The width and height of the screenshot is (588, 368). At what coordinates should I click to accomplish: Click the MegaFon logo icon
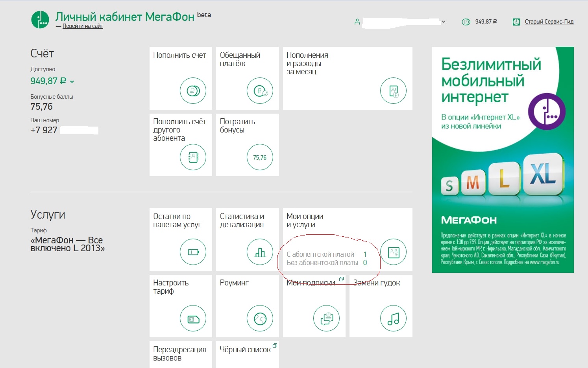click(x=40, y=19)
